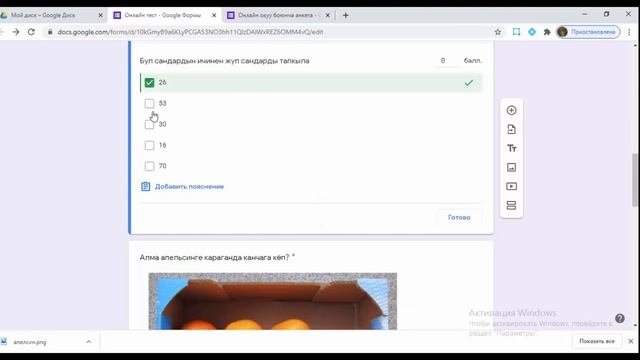640x360 pixels.
Task: Click the orange box question image
Action: tap(273, 301)
